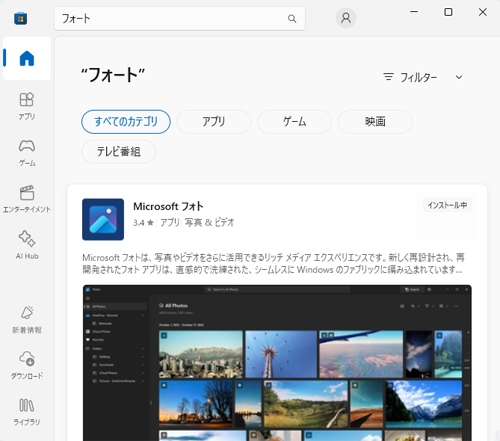The height and width of the screenshot is (441, 500).
Task: Open the アプリ section in sidebar
Action: click(27, 106)
